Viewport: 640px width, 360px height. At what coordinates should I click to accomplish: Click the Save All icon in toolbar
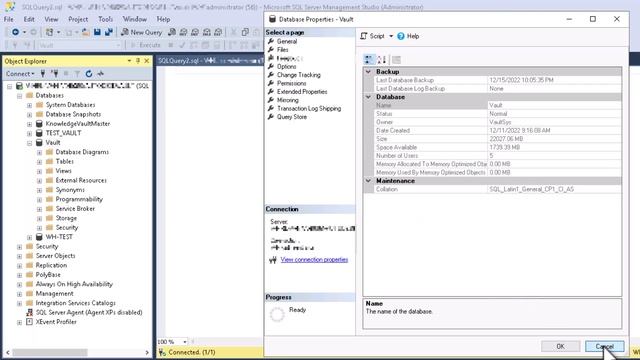(x=109, y=32)
